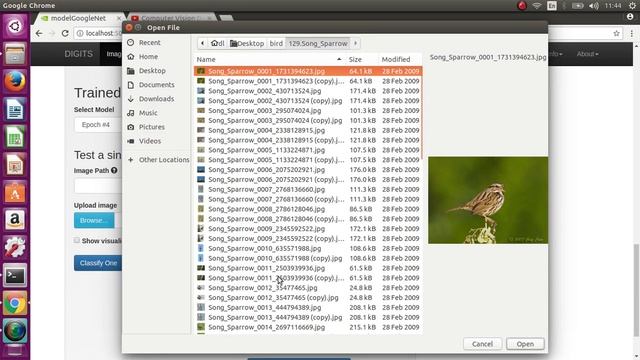Open the Select Model Epoch #4 dropdown

click(x=98, y=124)
